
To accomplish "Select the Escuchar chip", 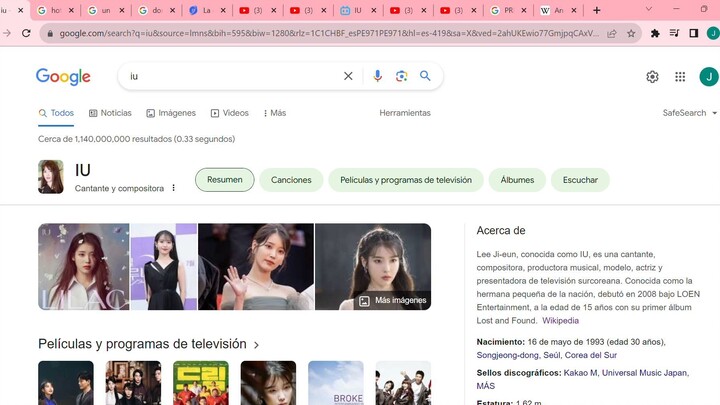I will point(580,180).
